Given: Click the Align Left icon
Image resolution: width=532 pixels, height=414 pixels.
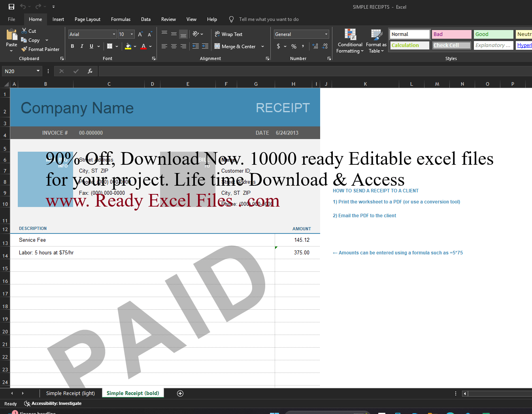Looking at the screenshot, I should 164,46.
